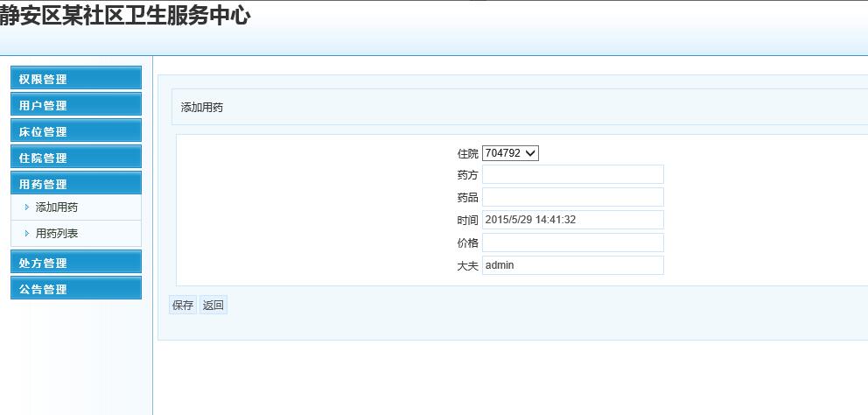This screenshot has width=868, height=415.
Task: Open the 公告管理 sidebar section
Action: [x=76, y=288]
